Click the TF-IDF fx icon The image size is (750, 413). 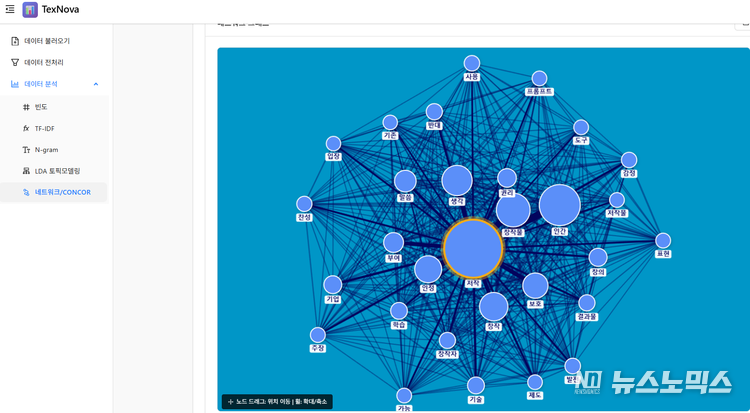click(x=26, y=128)
